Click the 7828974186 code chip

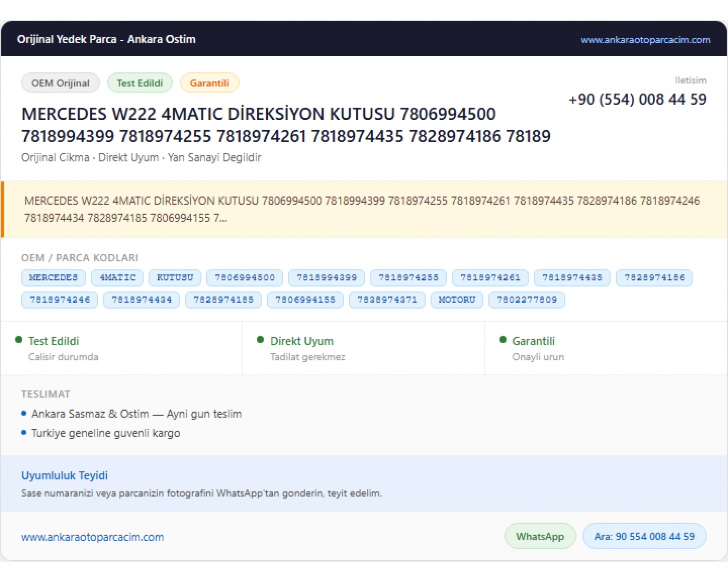pos(654,278)
